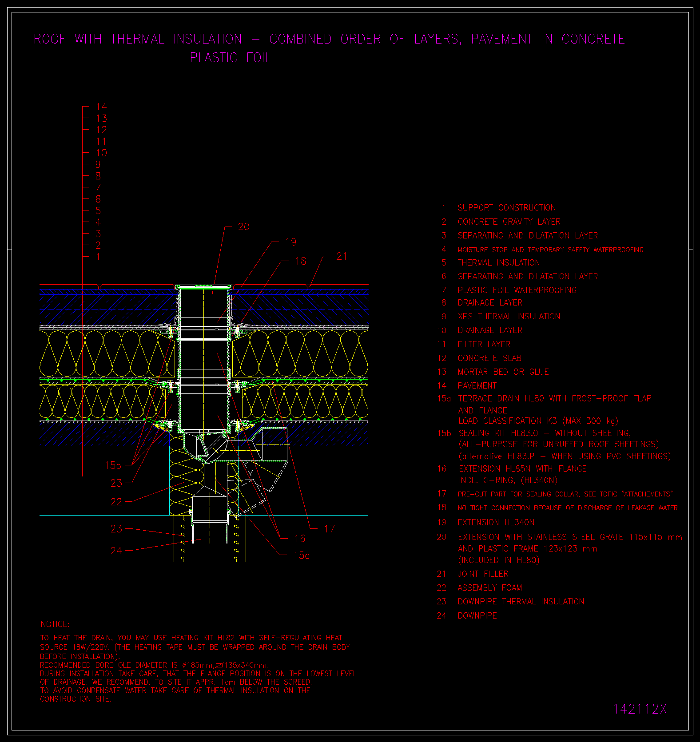The width and height of the screenshot is (700, 742).
Task: Select callout number '24' by downpipe
Action: [x=116, y=551]
